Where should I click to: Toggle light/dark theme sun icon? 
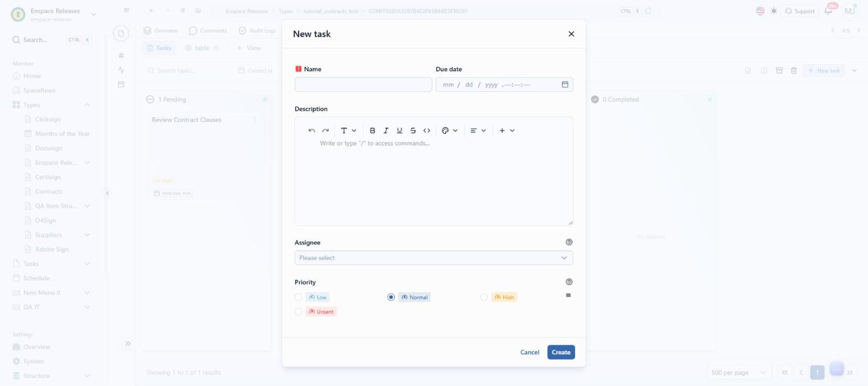773,11
